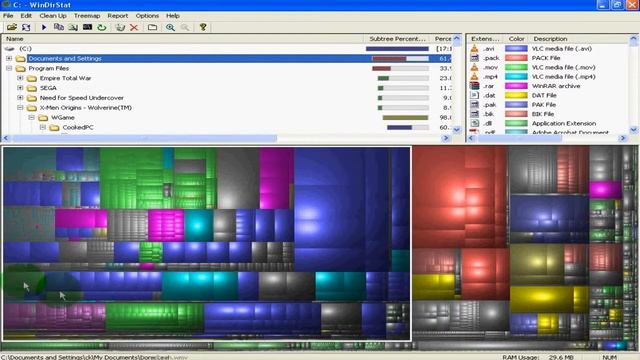Click the file icon beside .dll
Screen dimensions: 640x360
474,123
